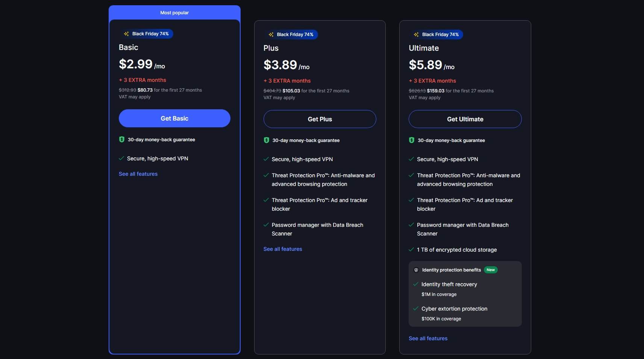This screenshot has width=644, height=359.
Task: Click the Get Ultimate button
Action: click(465, 119)
